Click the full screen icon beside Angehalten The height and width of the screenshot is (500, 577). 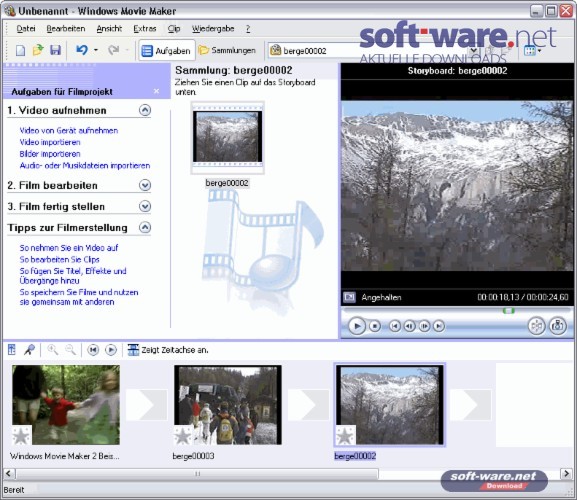coord(349,297)
